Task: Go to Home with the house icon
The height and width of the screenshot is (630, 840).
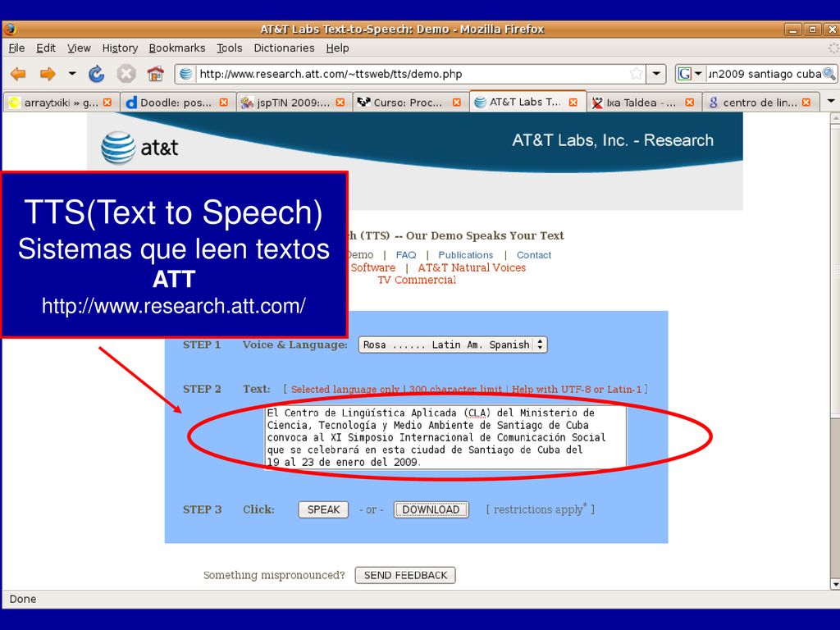Action: pos(155,73)
